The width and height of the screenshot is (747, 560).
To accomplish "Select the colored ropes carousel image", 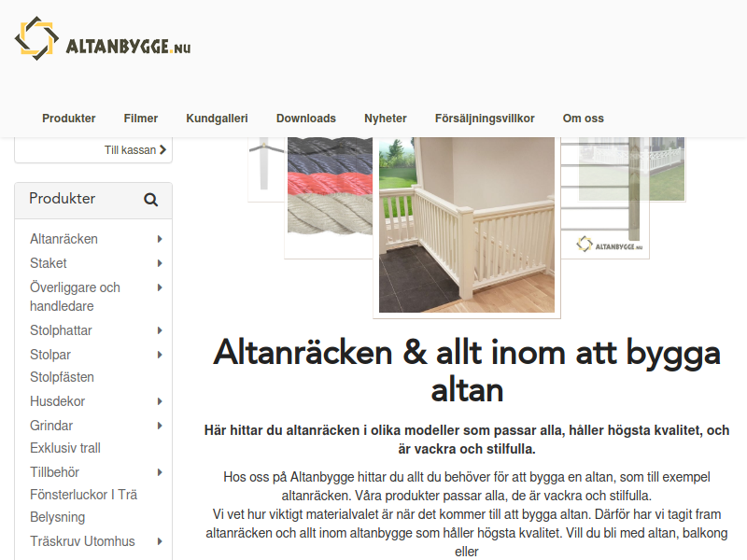I will [x=329, y=198].
